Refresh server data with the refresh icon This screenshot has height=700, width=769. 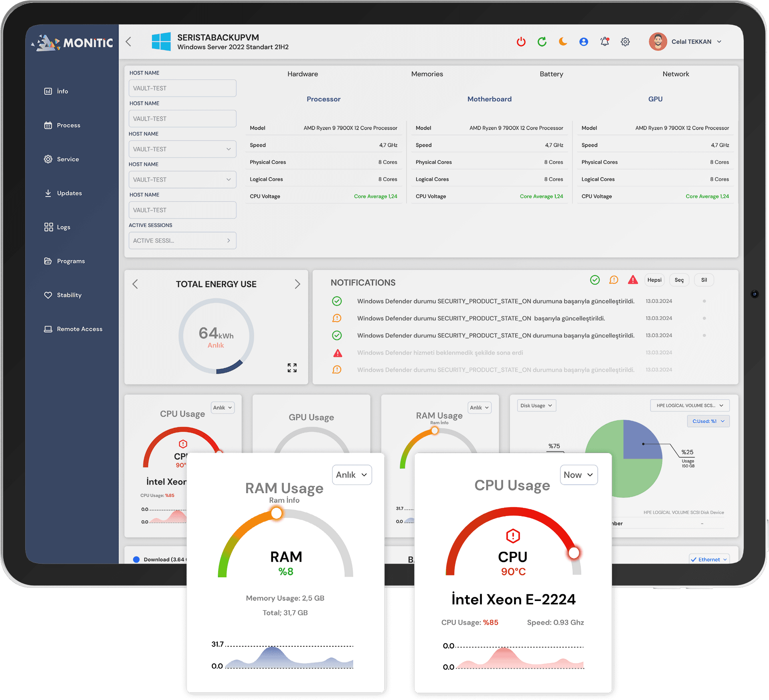(x=542, y=41)
